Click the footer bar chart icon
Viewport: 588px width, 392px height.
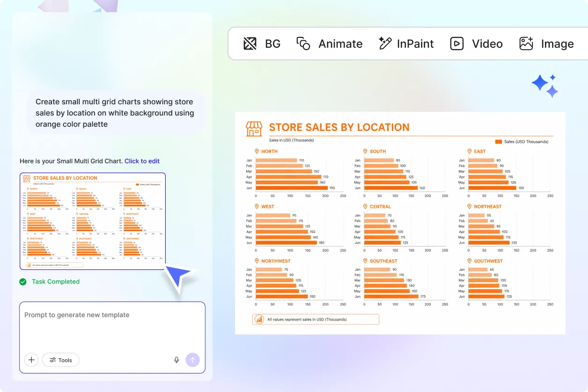click(x=259, y=319)
